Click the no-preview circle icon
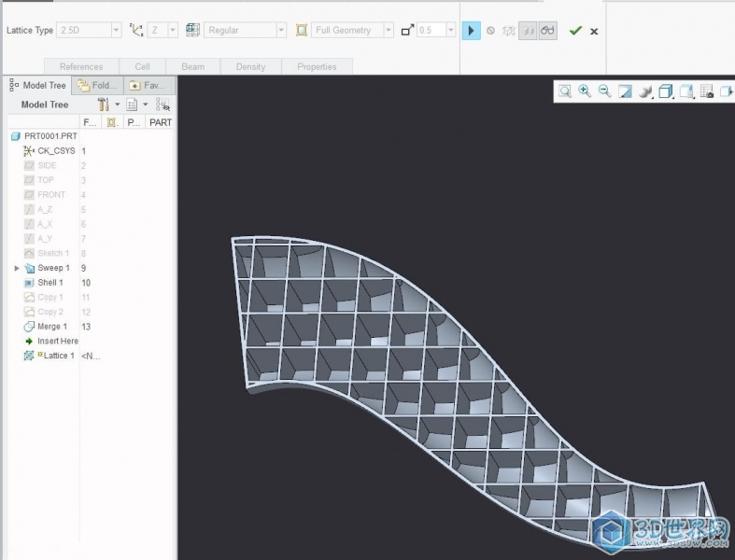Screen dimensions: 735x560 tap(490, 31)
